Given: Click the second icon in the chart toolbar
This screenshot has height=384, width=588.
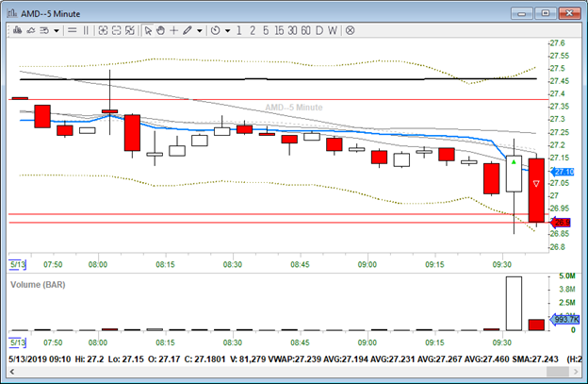Looking at the screenshot, I should tap(31, 30).
